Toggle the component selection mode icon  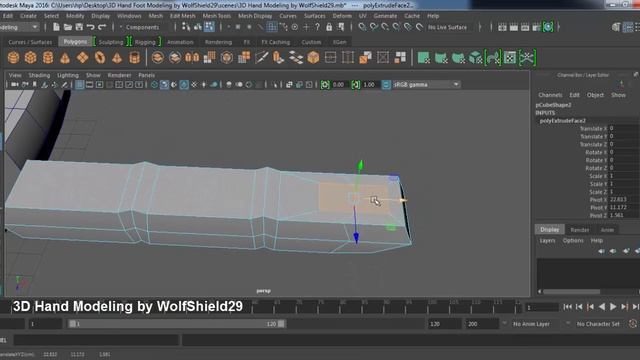209,27
